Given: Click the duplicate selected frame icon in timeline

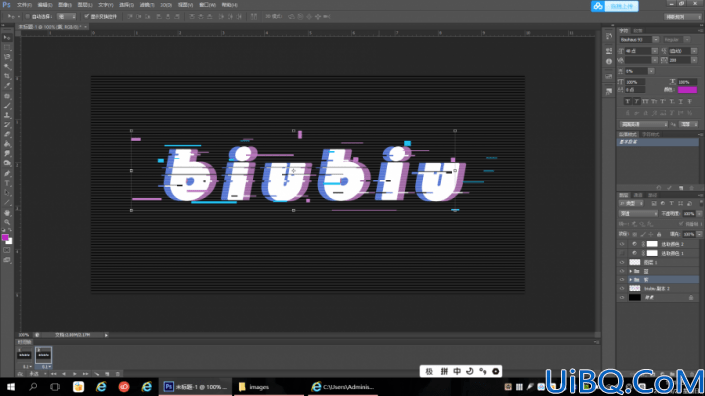Looking at the screenshot, I should point(107,374).
